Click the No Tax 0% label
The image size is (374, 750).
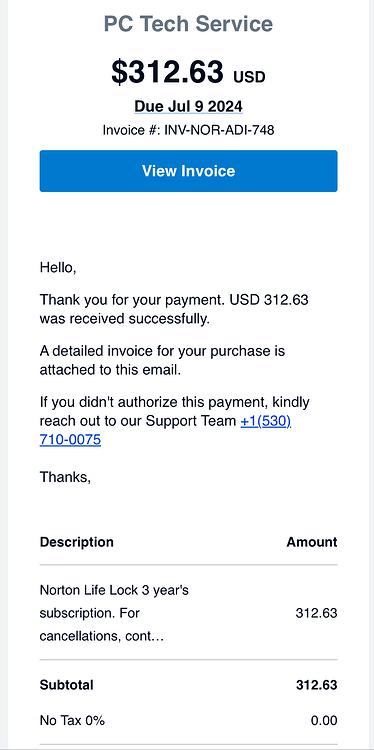tap(72, 720)
